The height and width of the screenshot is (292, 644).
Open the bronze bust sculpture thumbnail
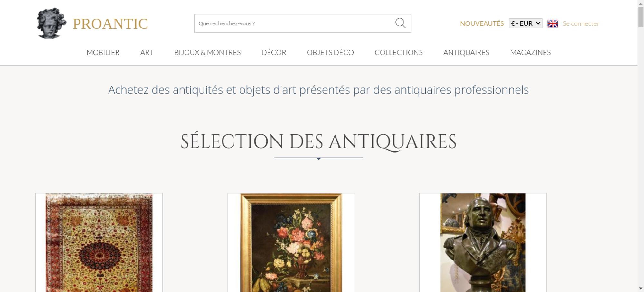(483, 242)
